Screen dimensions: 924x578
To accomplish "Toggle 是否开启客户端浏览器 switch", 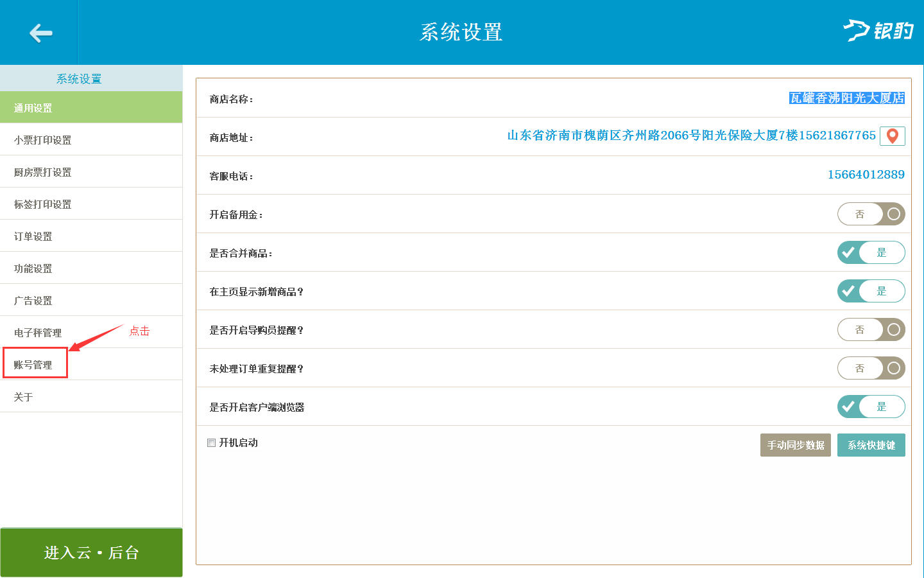I will 871,407.
